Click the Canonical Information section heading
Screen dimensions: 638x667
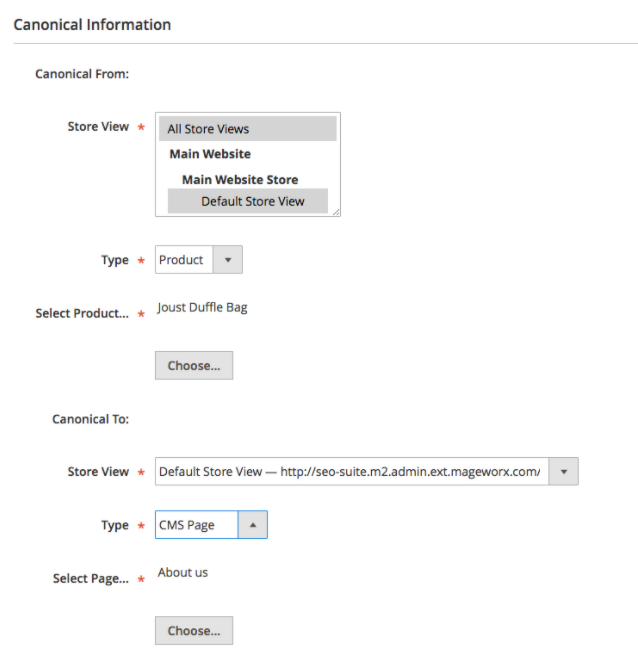click(x=92, y=24)
